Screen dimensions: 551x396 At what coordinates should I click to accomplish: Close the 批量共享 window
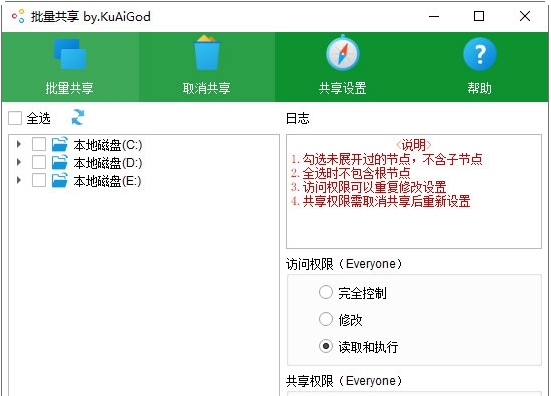(525, 16)
